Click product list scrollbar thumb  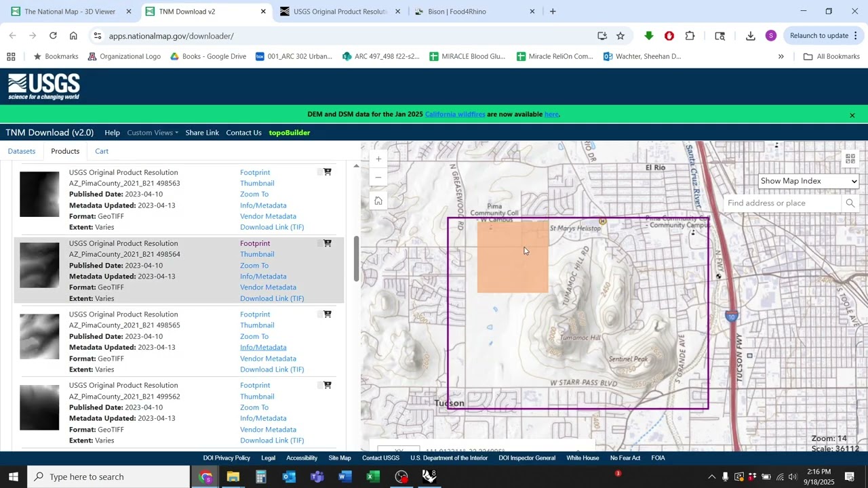click(357, 259)
